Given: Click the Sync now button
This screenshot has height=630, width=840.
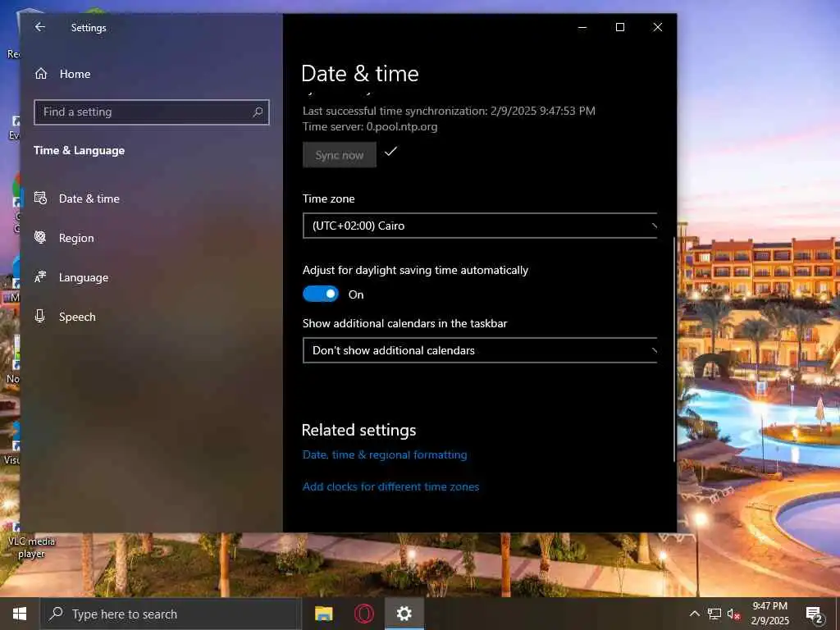Looking at the screenshot, I should tap(339, 155).
